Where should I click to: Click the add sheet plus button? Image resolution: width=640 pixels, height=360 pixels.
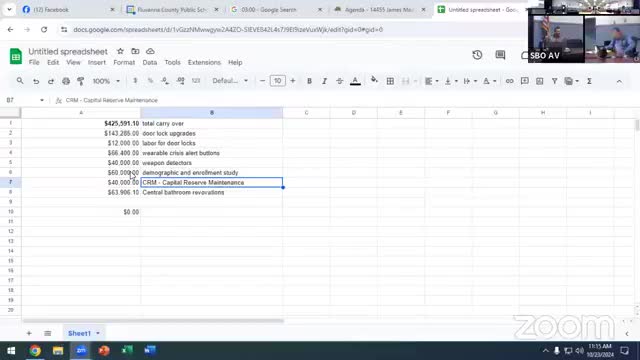(29, 333)
